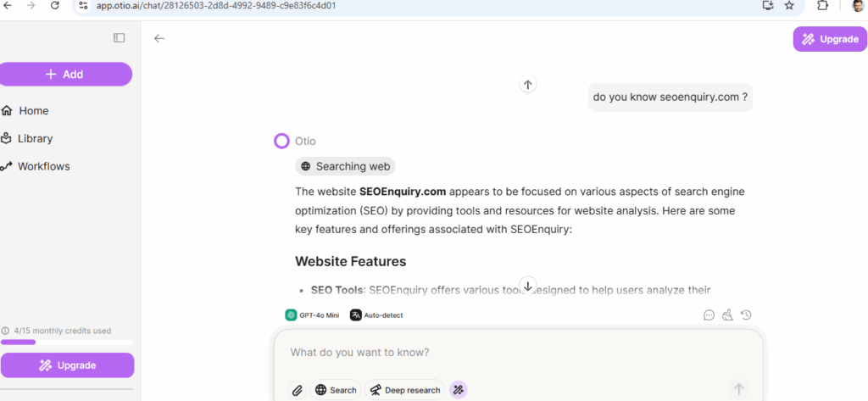Click the user message about seoenquiry.com
The width and height of the screenshot is (868, 401).
pyautogui.click(x=670, y=97)
